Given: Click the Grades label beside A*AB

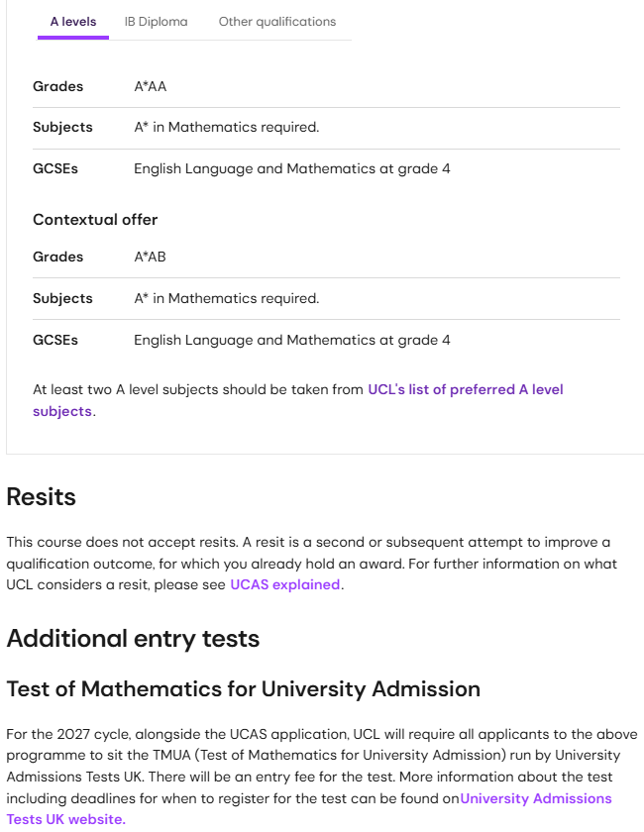Looking at the screenshot, I should coord(57,258).
